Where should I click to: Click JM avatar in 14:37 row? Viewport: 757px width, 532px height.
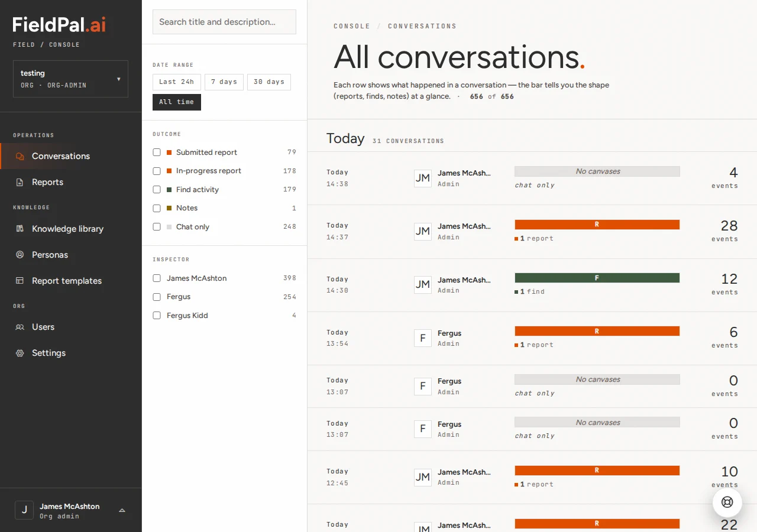coord(422,231)
